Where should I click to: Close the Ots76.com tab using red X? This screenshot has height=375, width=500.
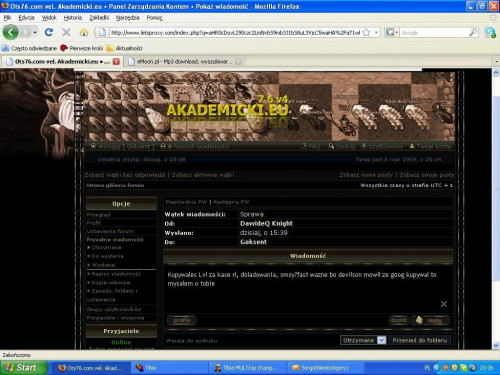(x=116, y=61)
